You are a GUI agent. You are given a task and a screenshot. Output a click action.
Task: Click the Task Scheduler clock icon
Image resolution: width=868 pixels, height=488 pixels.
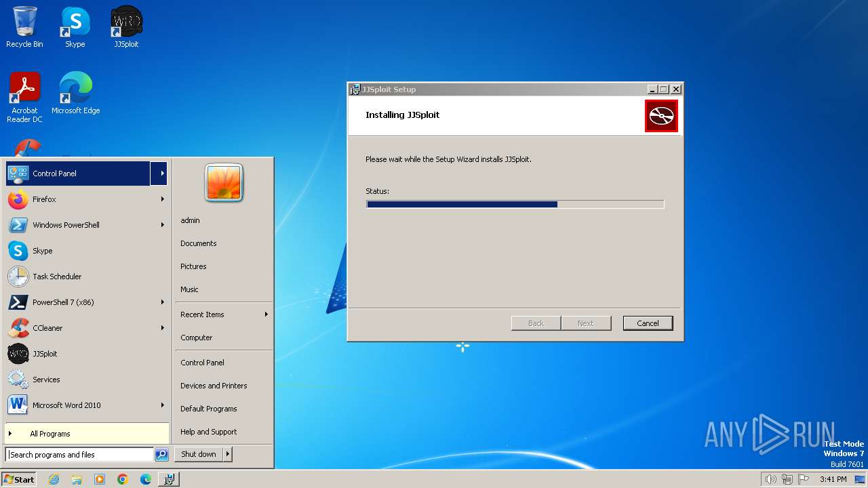tap(18, 277)
